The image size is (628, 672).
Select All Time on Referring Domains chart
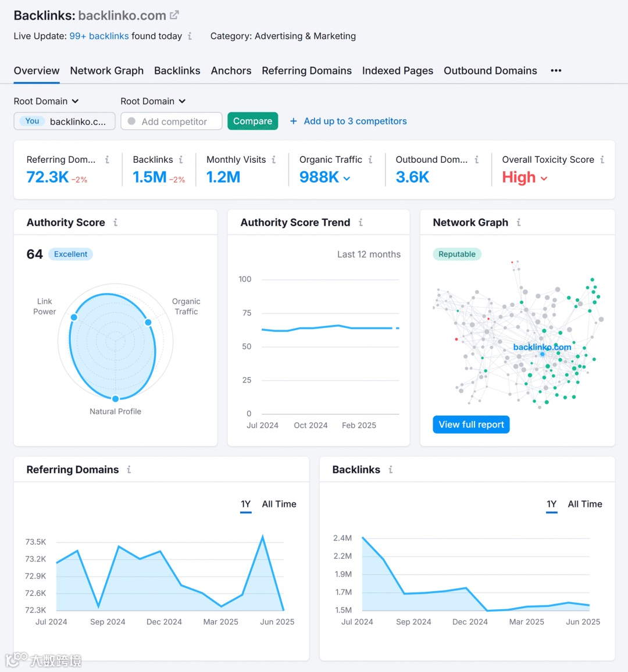[x=279, y=504]
